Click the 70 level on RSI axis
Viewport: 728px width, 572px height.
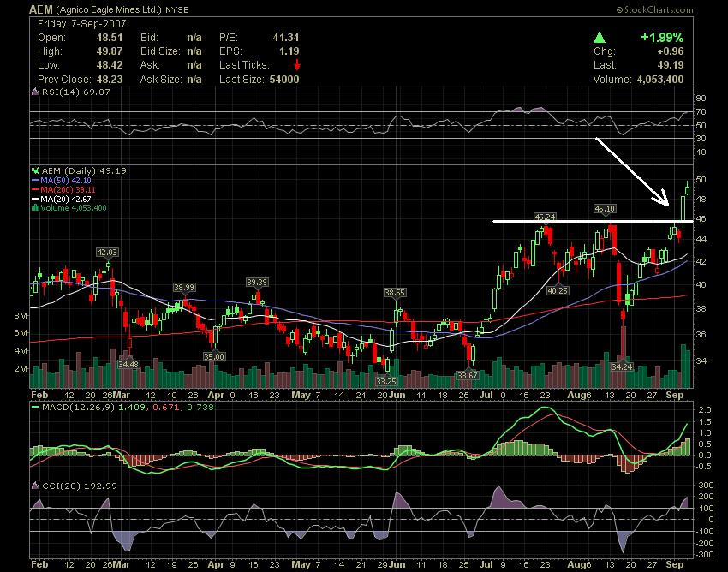click(x=701, y=112)
